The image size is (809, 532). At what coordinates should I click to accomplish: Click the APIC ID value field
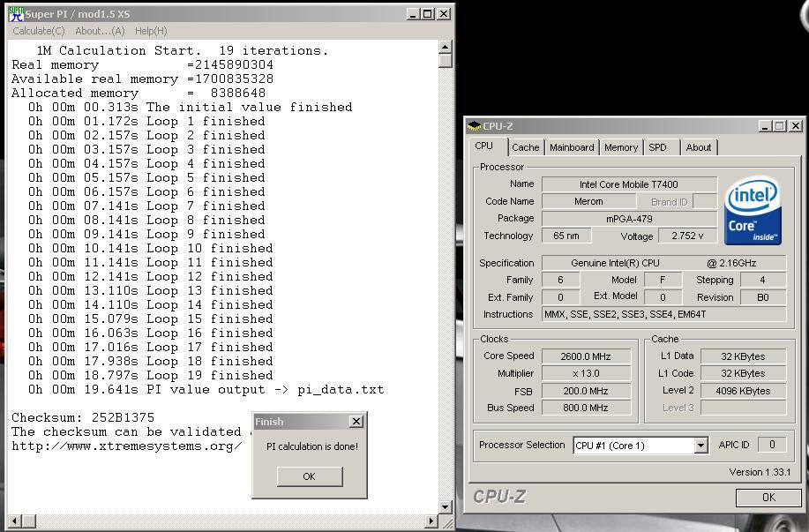pos(772,445)
